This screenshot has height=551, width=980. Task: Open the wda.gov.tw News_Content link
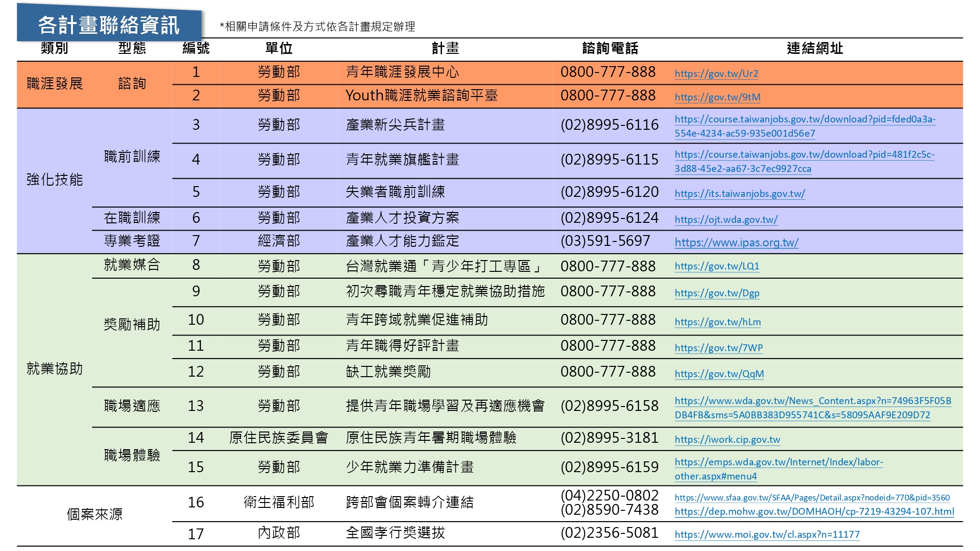tap(812, 401)
